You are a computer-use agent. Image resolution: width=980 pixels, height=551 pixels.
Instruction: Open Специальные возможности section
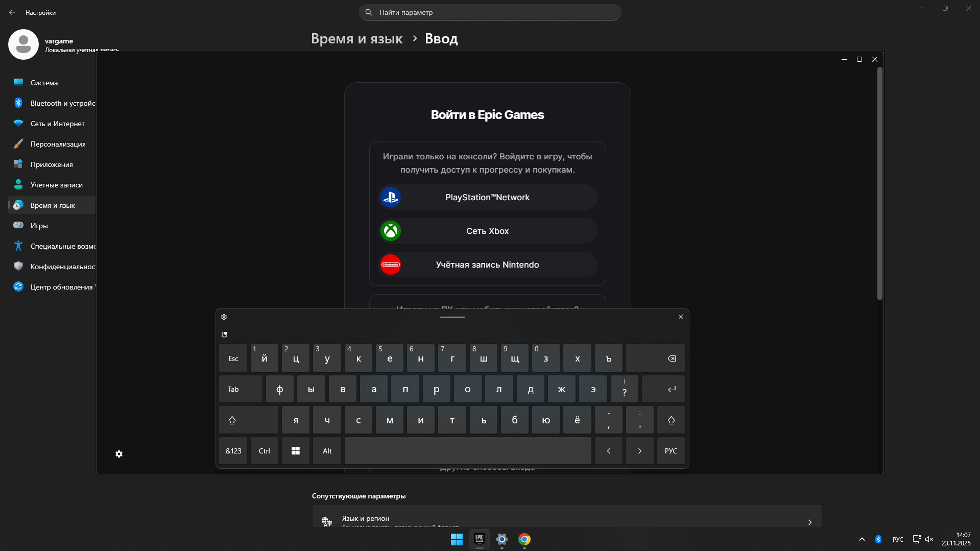pyautogui.click(x=52, y=246)
